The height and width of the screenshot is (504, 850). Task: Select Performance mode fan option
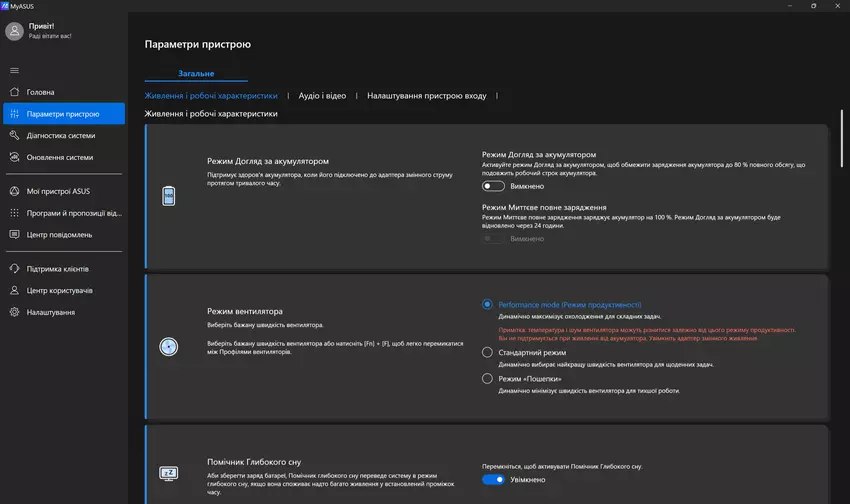(x=487, y=305)
